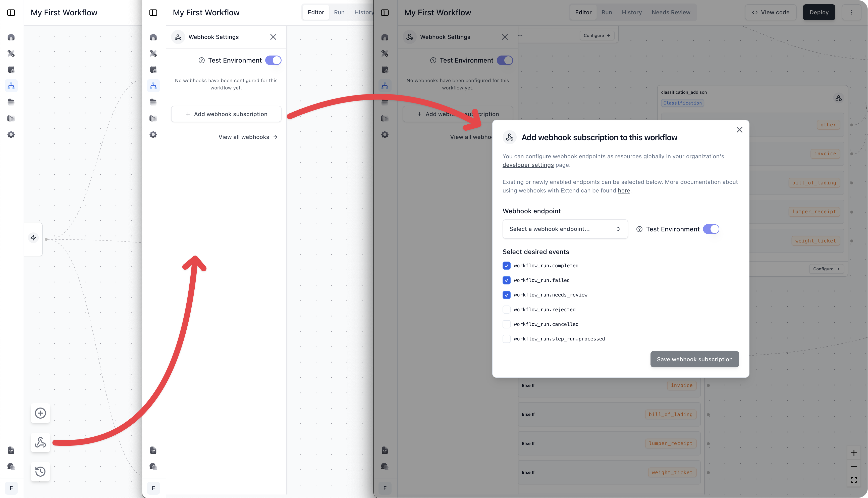Open the Home page from the sidebar
The width and height of the screenshot is (868, 498).
11,37
